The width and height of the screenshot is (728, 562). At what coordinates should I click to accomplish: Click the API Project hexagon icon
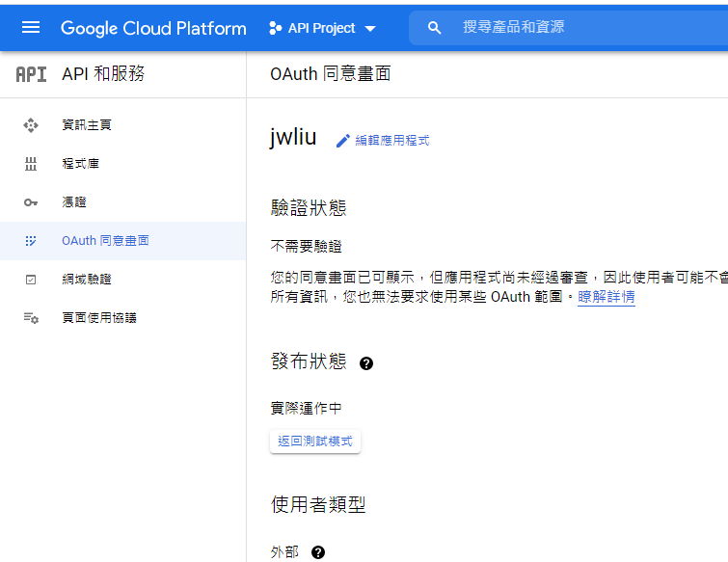coord(276,28)
